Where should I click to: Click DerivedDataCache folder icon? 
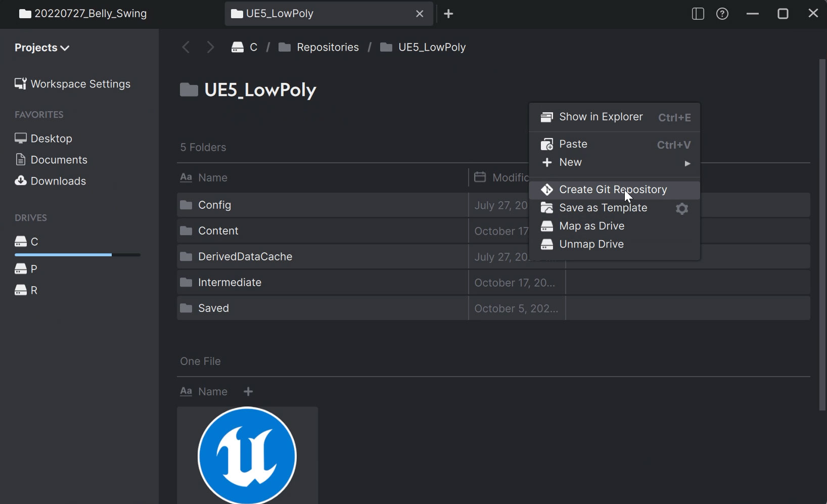click(x=186, y=256)
